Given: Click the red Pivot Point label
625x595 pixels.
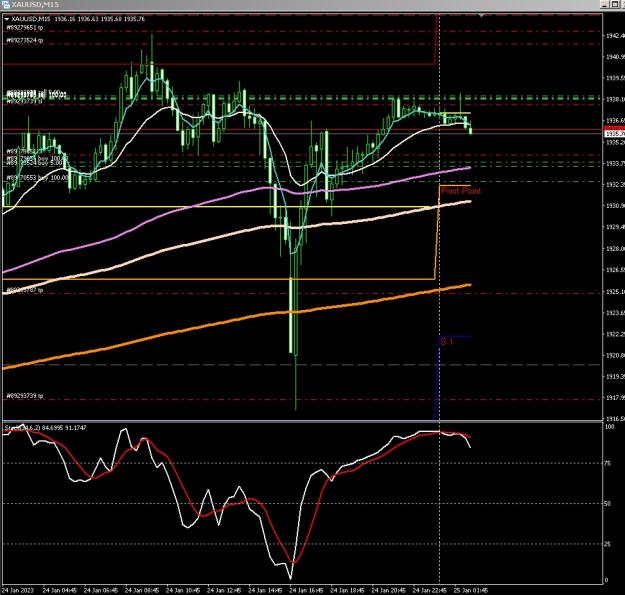Looking at the screenshot, I should coord(461,191).
